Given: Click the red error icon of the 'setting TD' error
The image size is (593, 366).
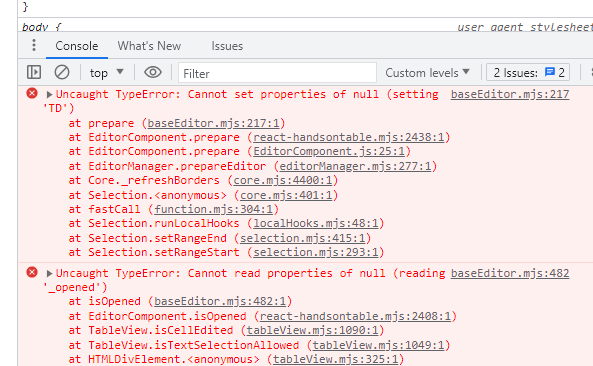Looking at the screenshot, I should (32, 93).
